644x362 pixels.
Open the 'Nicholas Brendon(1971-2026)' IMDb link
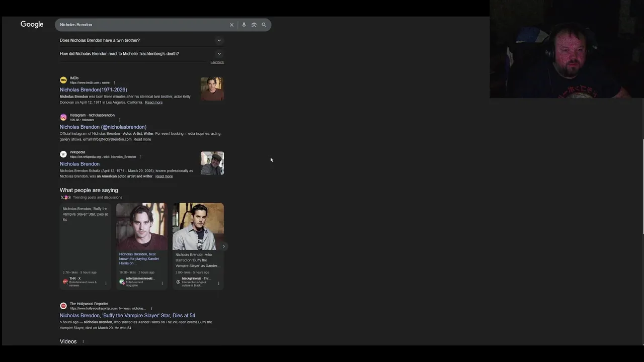coord(94,89)
